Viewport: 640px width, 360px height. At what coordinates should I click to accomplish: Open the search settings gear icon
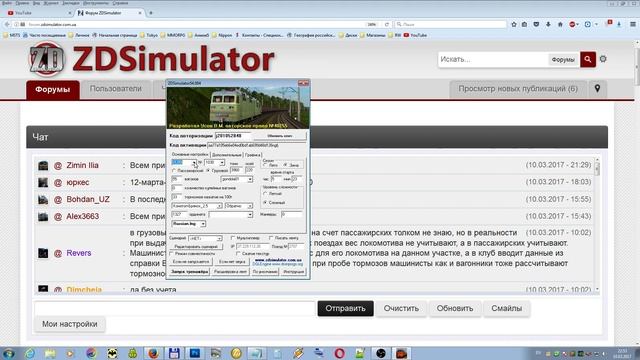click(x=603, y=59)
